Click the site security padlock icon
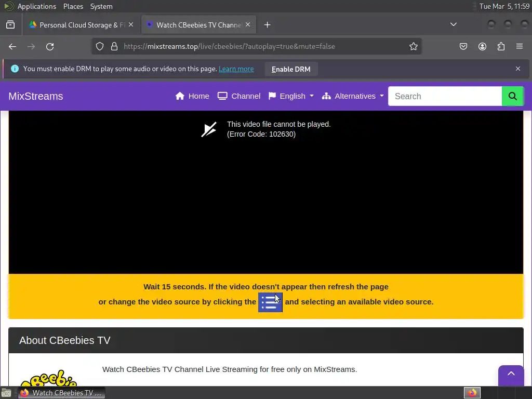The image size is (532, 399). pyautogui.click(x=114, y=46)
